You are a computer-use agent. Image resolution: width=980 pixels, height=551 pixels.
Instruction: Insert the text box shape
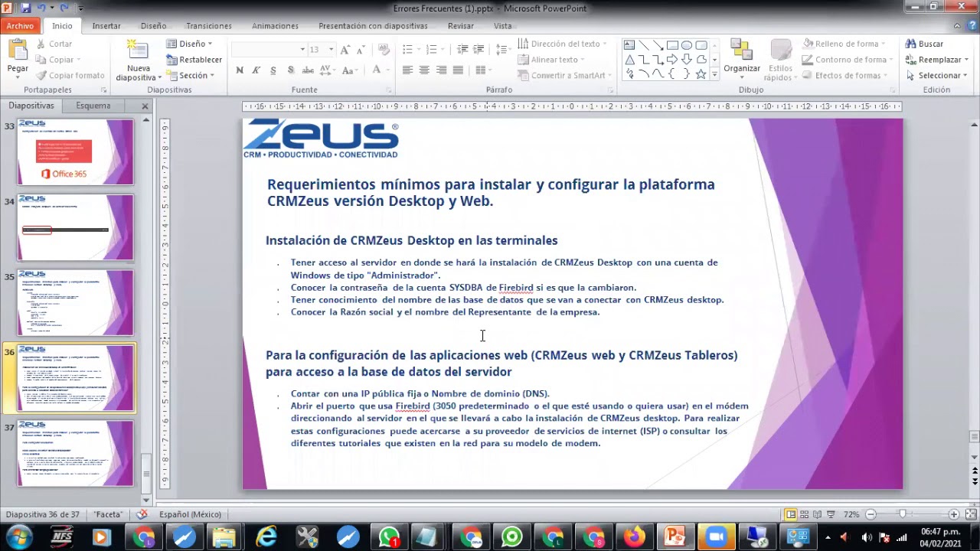tap(629, 46)
